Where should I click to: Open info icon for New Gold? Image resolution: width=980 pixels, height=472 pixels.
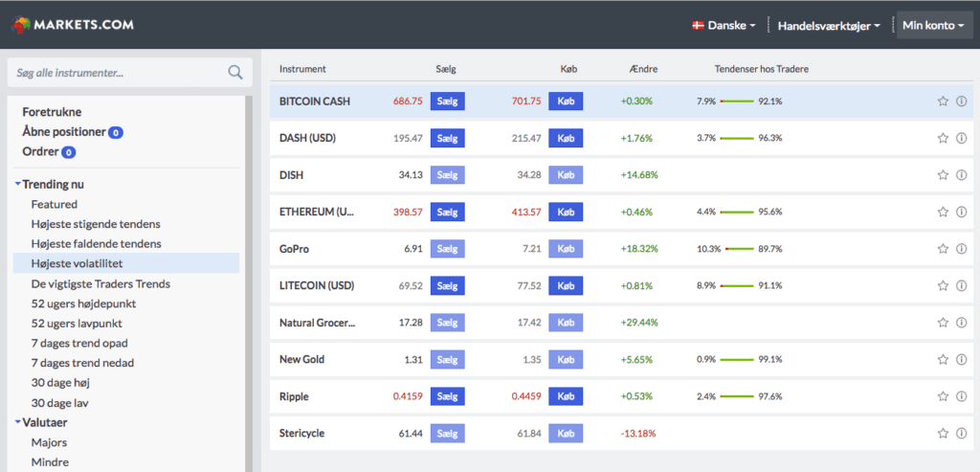pos(961,359)
